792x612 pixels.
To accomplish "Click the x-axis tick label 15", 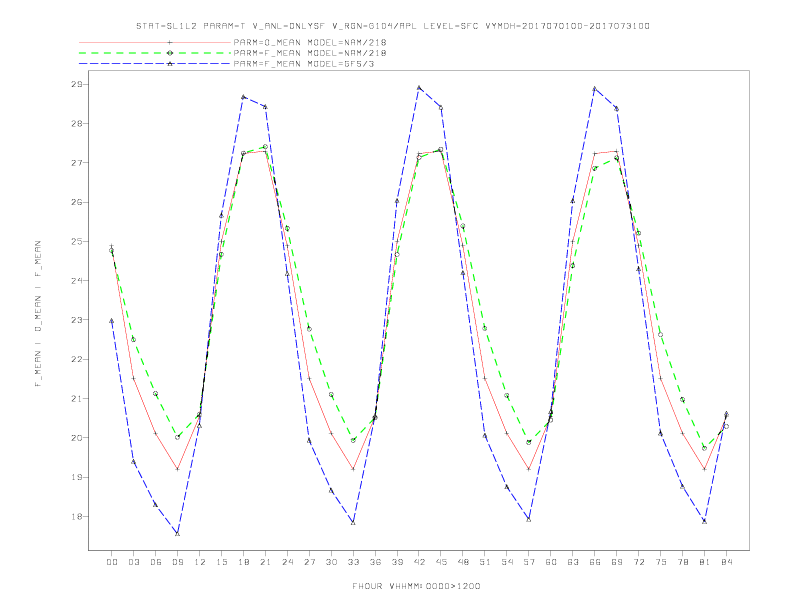I will click(x=221, y=562).
